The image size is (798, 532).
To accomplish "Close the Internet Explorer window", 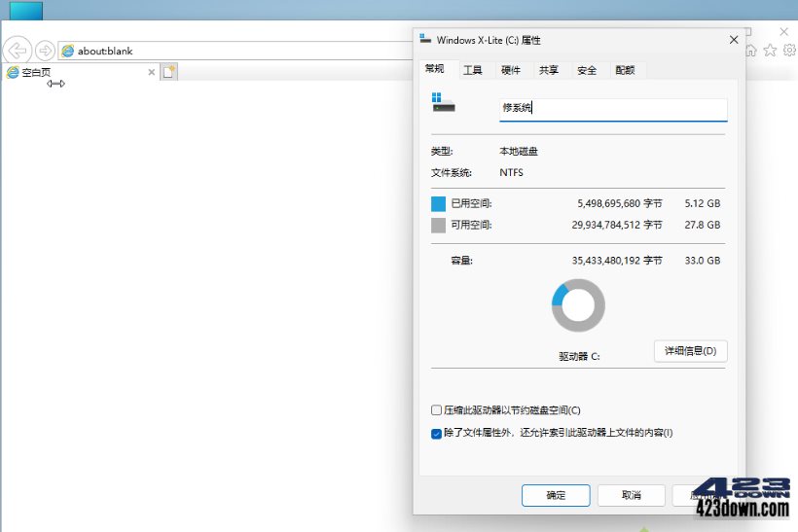I will pos(783,31).
